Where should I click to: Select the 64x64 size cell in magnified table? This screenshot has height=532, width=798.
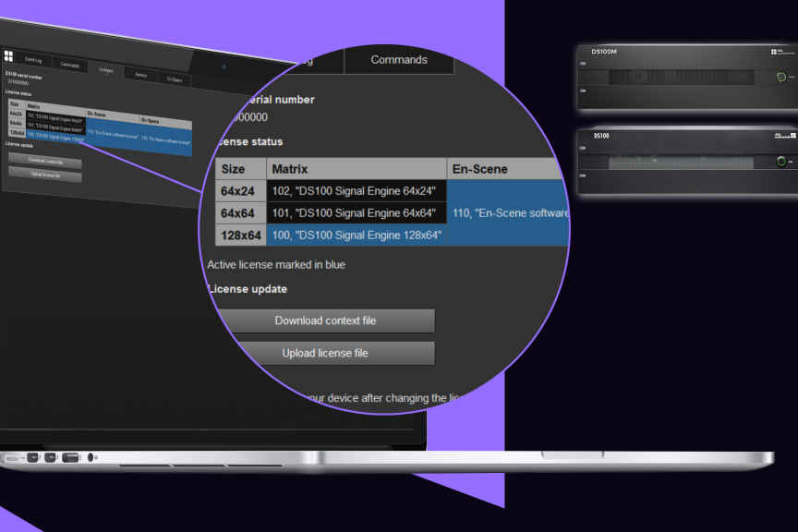241,212
